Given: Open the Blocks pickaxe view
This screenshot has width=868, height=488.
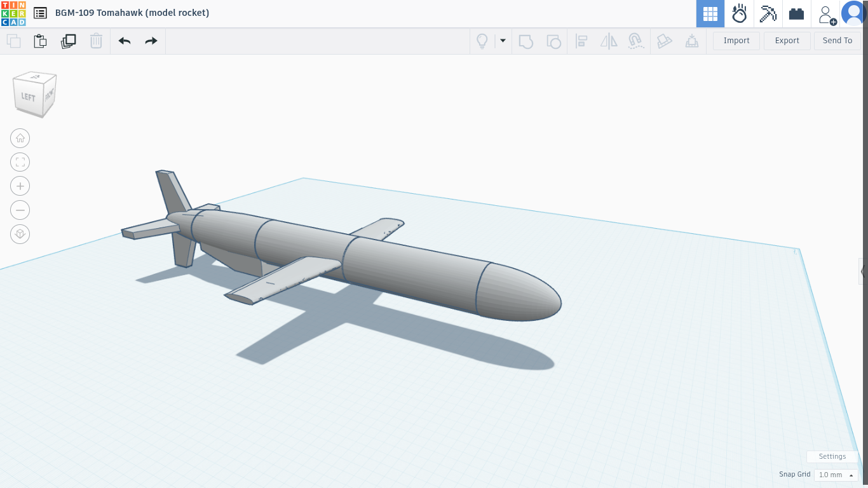Looking at the screenshot, I should click(x=768, y=13).
